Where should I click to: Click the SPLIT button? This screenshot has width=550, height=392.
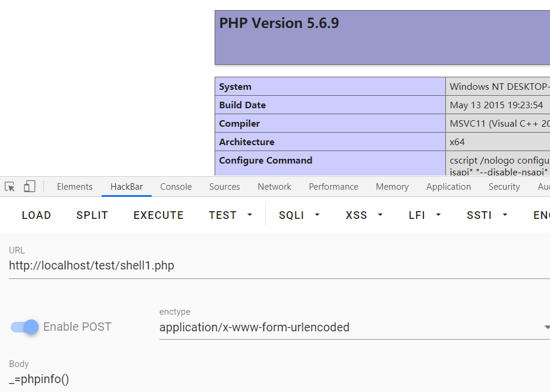(x=92, y=215)
